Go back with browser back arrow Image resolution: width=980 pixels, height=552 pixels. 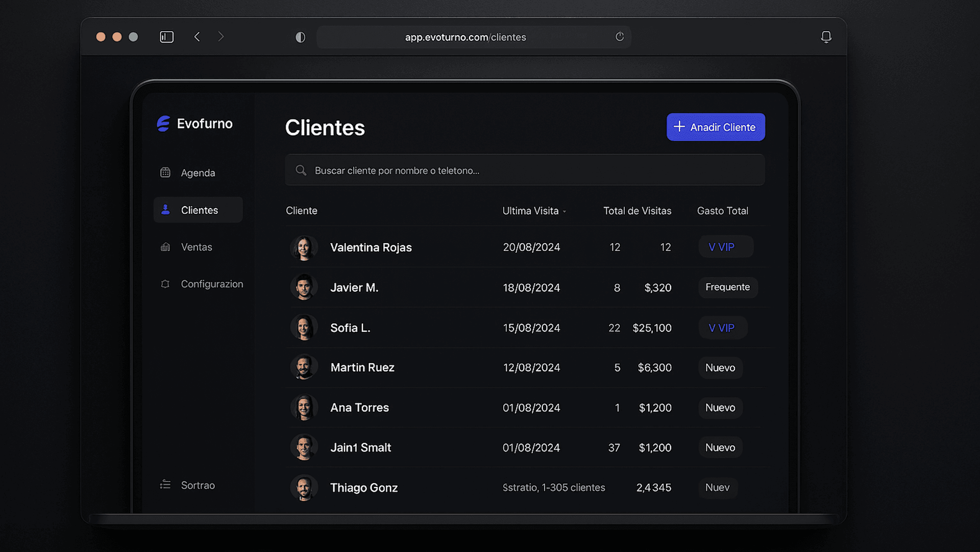pyautogui.click(x=197, y=37)
